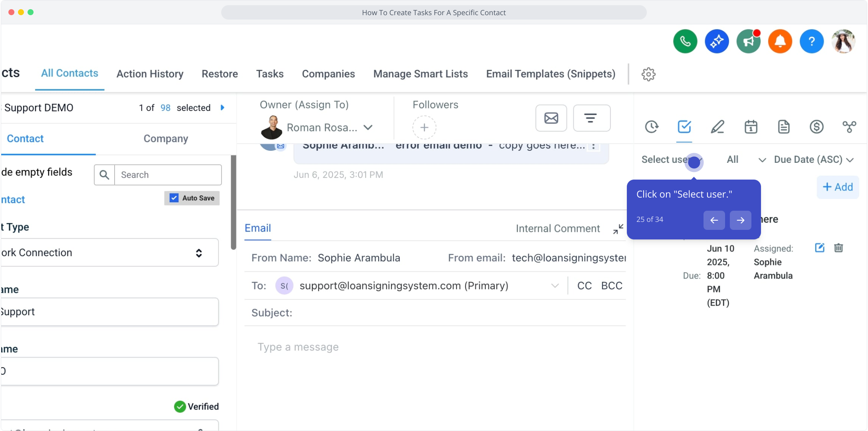Open the Companies tab
The width and height of the screenshot is (868, 431).
[x=328, y=74]
